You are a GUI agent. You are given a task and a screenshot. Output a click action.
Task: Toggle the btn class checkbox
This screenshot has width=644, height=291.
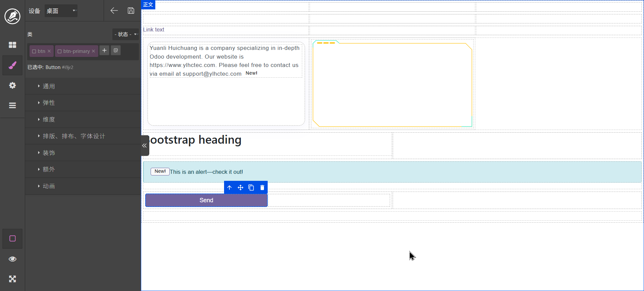pyautogui.click(x=34, y=51)
